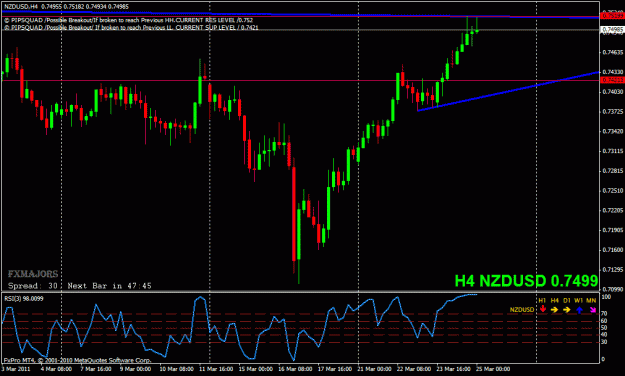Click the 0.73725 price axis value
This screenshot has width=625, height=376.
pos(613,111)
